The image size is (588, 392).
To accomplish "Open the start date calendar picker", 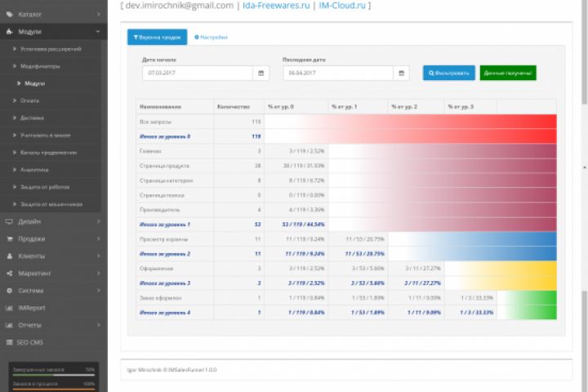I will (261, 73).
